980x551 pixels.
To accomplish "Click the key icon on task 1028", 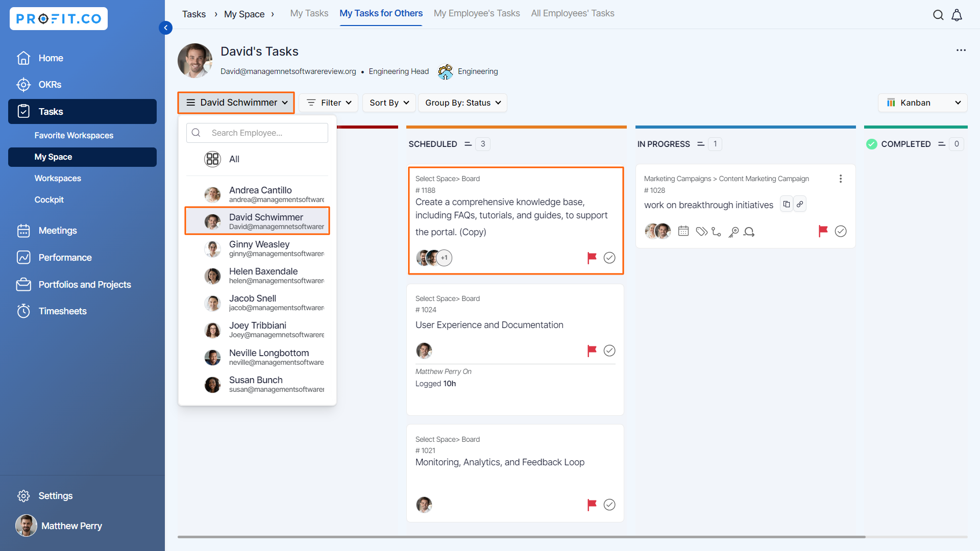I will [733, 232].
